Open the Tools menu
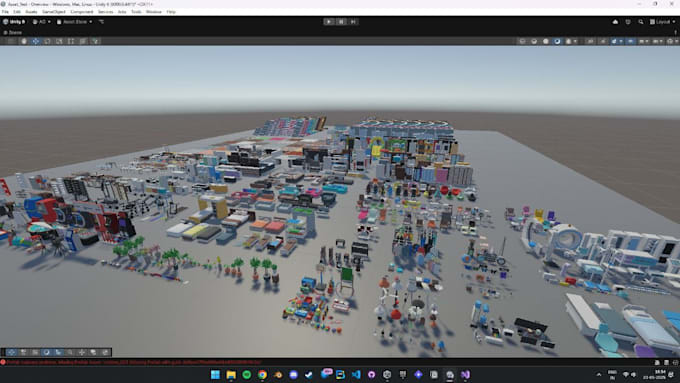The width and height of the screenshot is (680, 383). coord(136,12)
